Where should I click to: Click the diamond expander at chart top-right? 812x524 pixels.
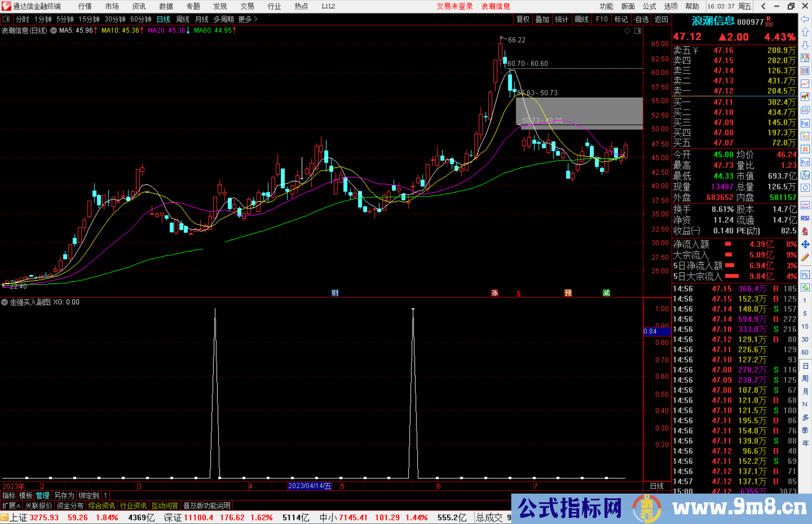point(627,31)
